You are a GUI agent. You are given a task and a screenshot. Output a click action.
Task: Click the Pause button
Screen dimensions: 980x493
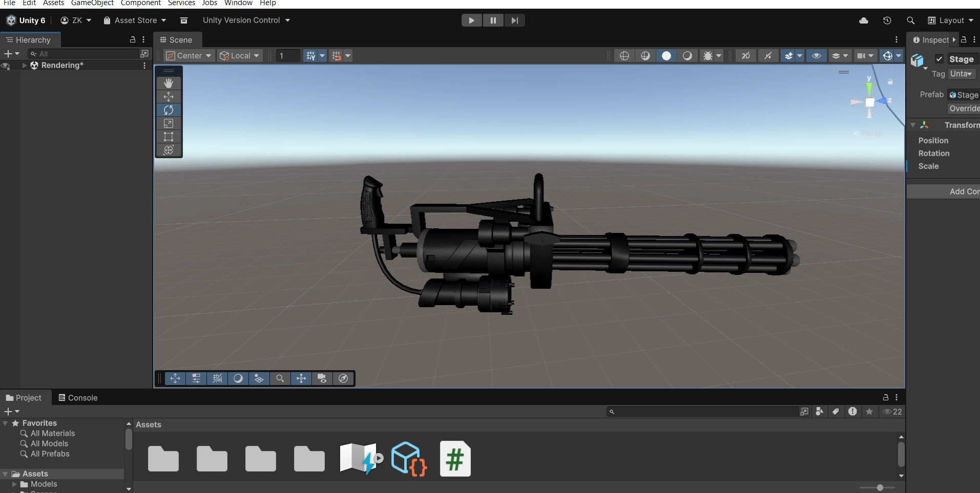(x=493, y=20)
